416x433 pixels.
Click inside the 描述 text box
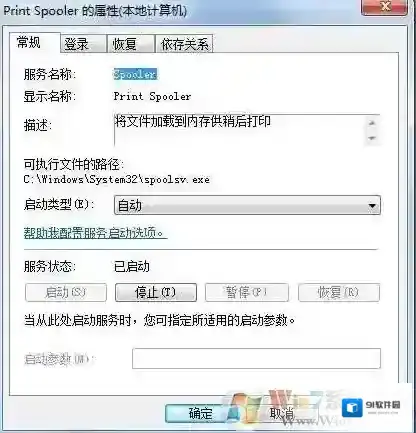(x=239, y=130)
